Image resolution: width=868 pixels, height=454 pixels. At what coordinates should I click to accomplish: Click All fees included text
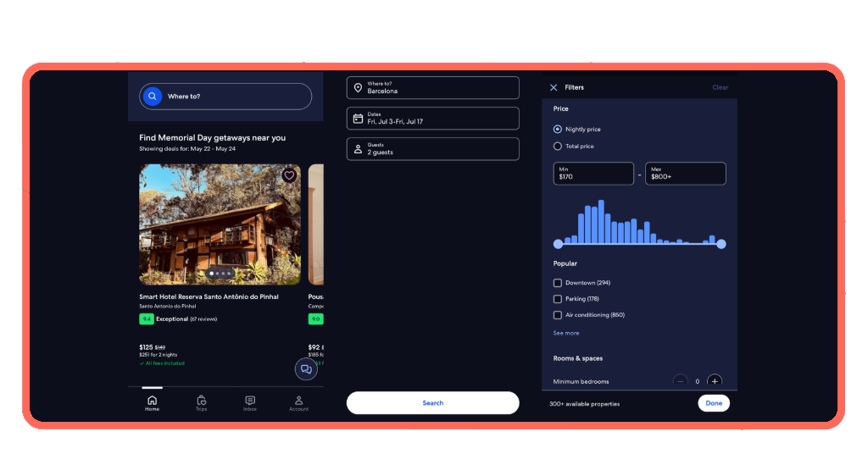coord(165,363)
